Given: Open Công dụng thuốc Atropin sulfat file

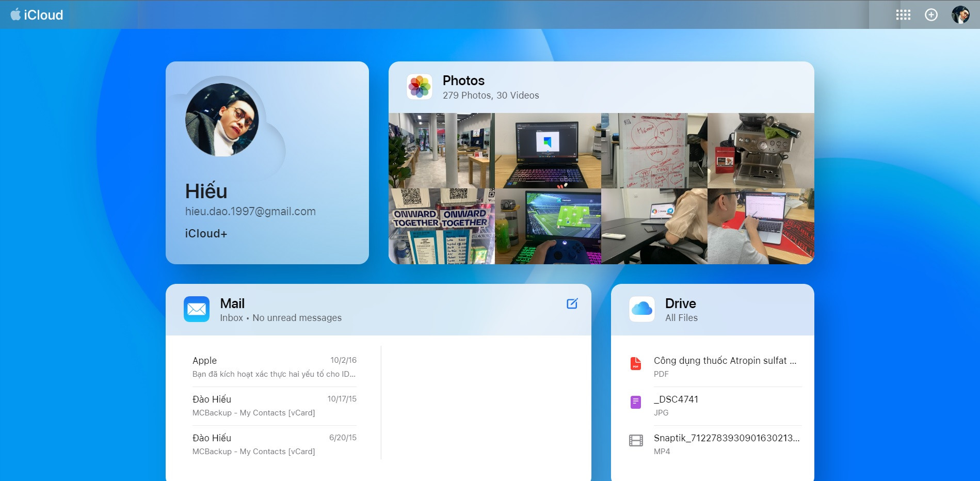Looking at the screenshot, I should coord(716,367).
